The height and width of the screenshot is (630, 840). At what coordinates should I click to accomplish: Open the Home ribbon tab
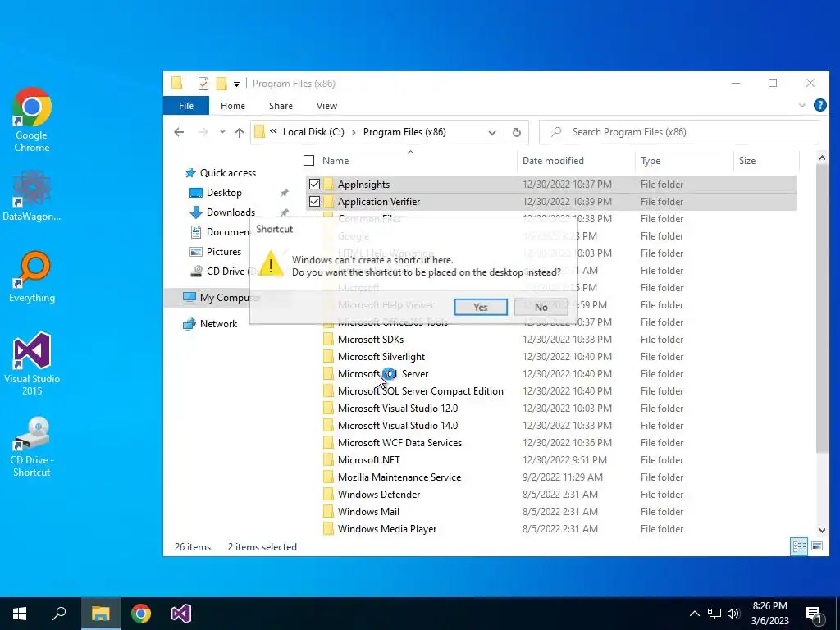pyautogui.click(x=232, y=106)
